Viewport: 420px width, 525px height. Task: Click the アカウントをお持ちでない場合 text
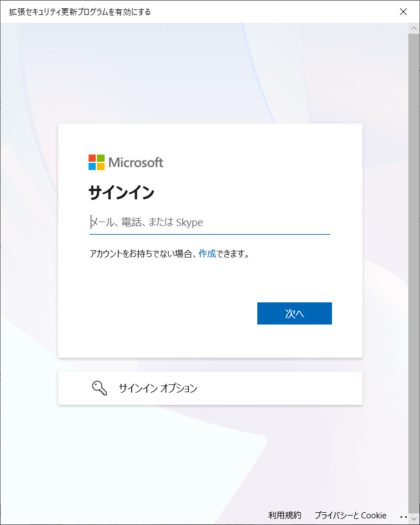[143, 254]
